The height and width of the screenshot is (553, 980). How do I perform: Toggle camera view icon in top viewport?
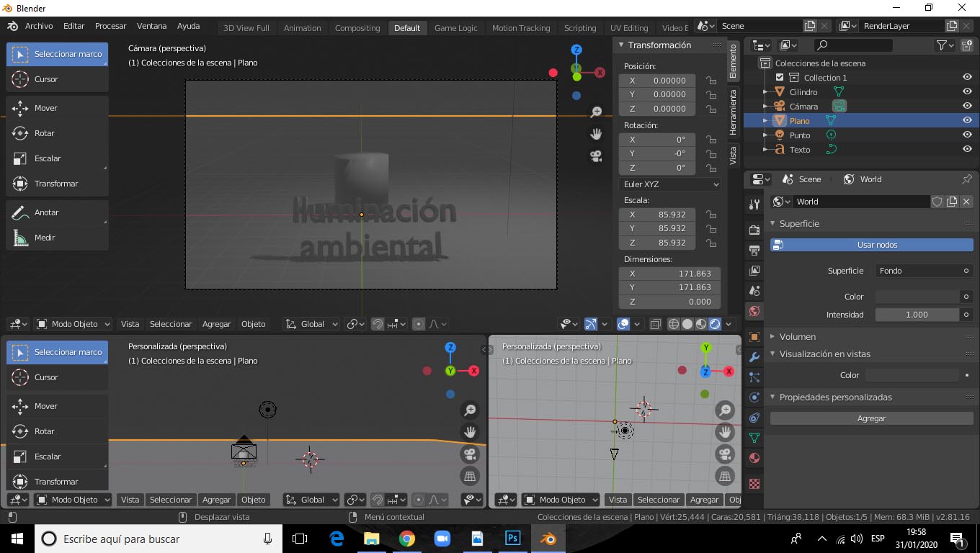point(596,156)
